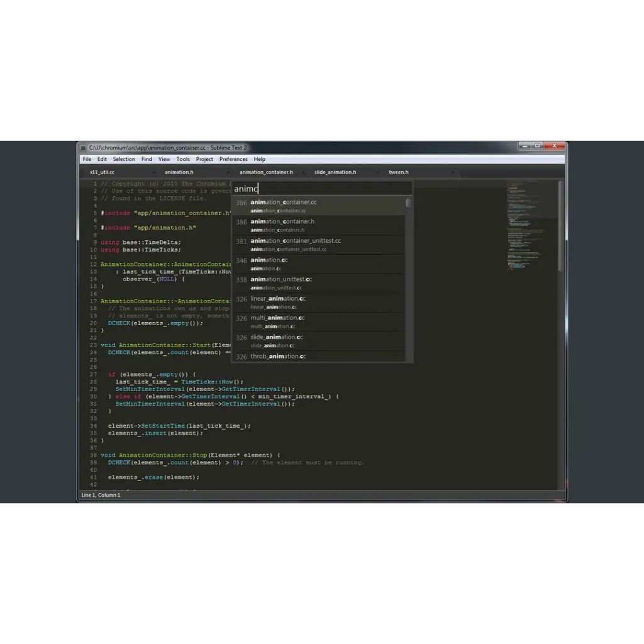This screenshot has width=644, height=644.
Task: Switch to the tween.h tab
Action: point(399,172)
